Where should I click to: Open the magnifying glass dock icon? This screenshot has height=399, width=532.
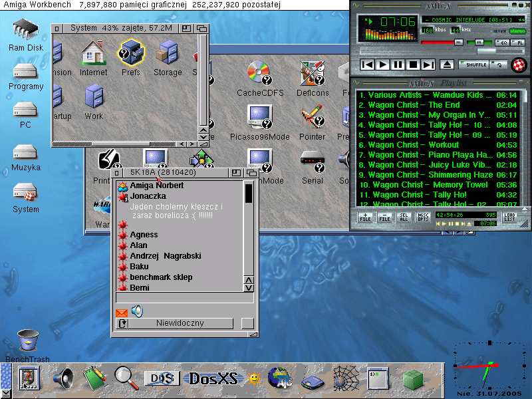(x=126, y=378)
